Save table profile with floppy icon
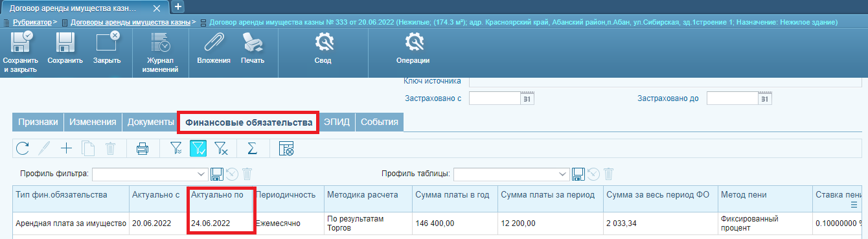The height and width of the screenshot is (239, 868). [x=579, y=174]
